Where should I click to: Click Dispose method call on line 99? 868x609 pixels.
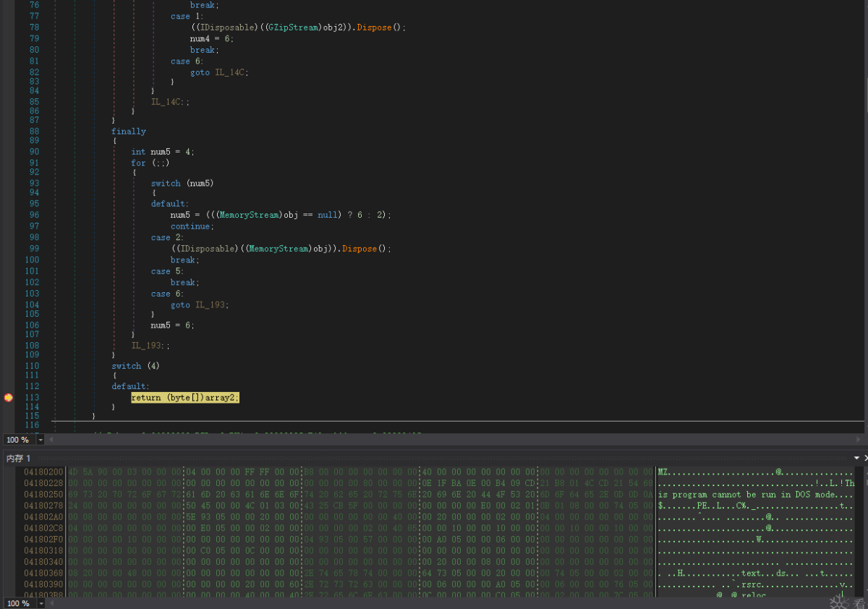[x=359, y=249]
